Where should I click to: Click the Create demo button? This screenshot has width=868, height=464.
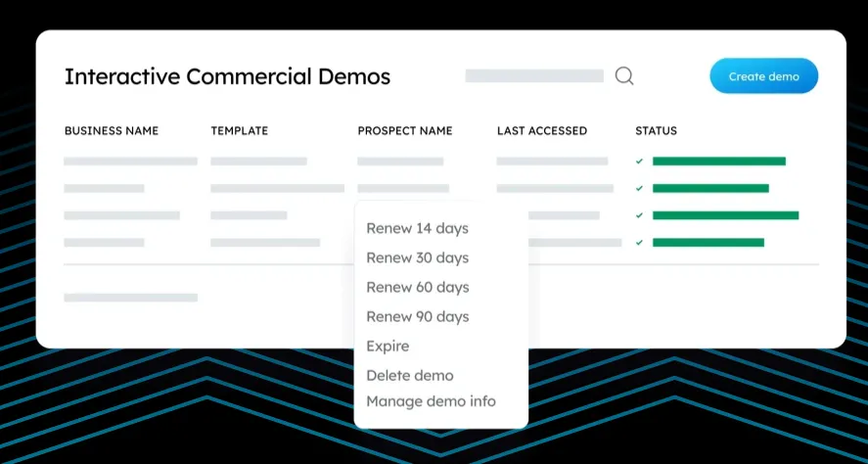click(x=764, y=75)
